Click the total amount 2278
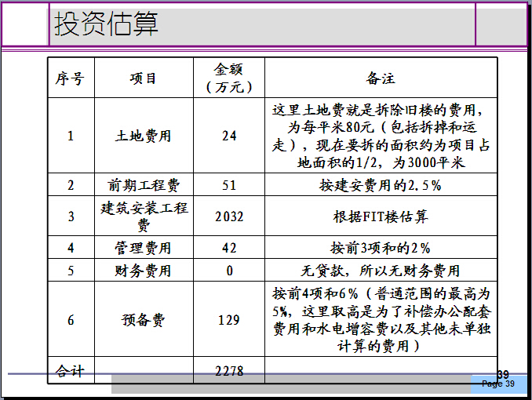This screenshot has width=532, height=400. [229, 371]
